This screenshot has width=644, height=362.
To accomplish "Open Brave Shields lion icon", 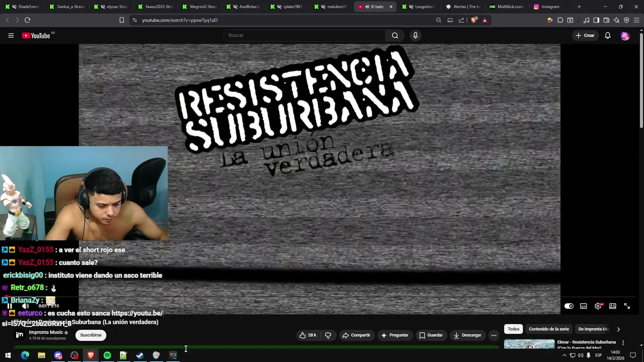I will (473, 20).
